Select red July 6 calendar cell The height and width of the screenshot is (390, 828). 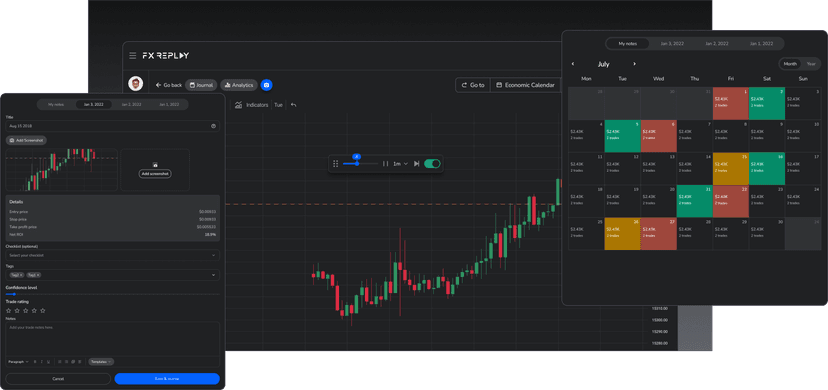click(658, 136)
